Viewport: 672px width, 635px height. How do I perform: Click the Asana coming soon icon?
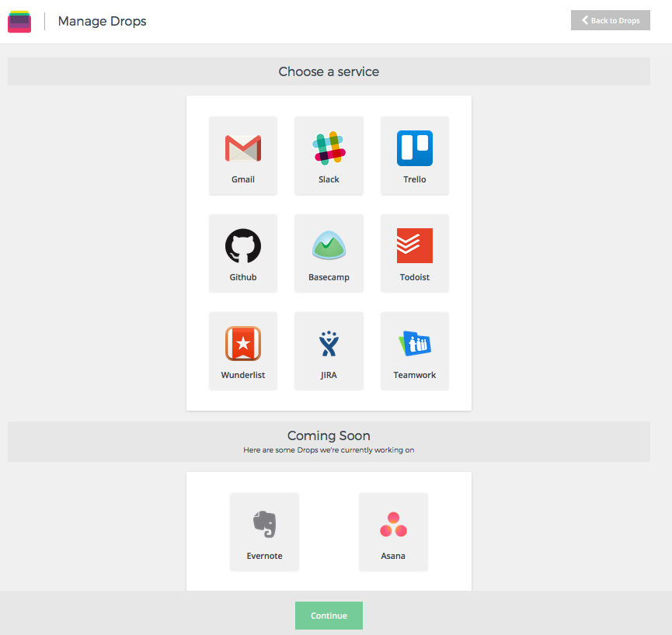point(393,524)
